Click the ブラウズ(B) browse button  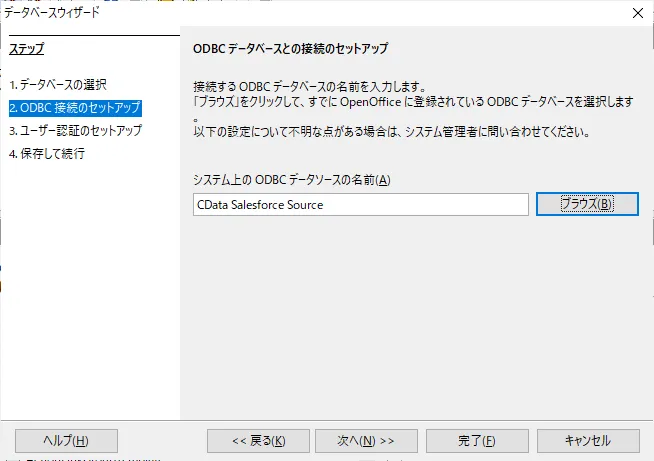point(586,204)
